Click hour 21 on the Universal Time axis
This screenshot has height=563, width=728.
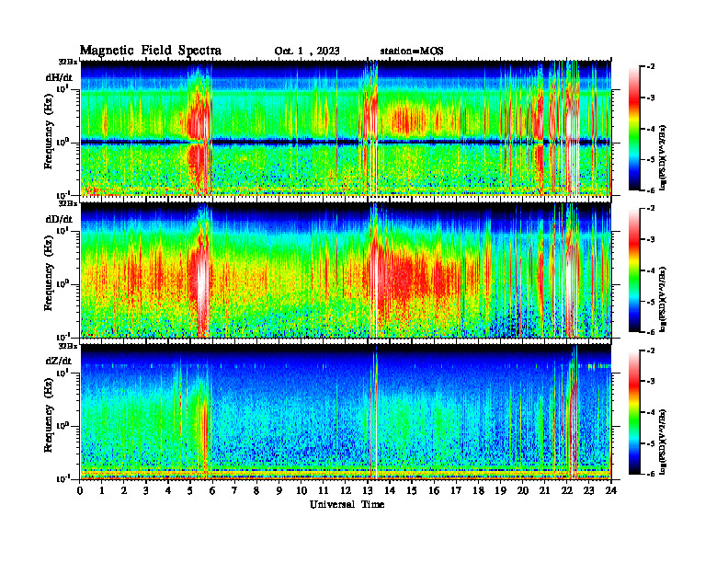pyautogui.click(x=544, y=491)
